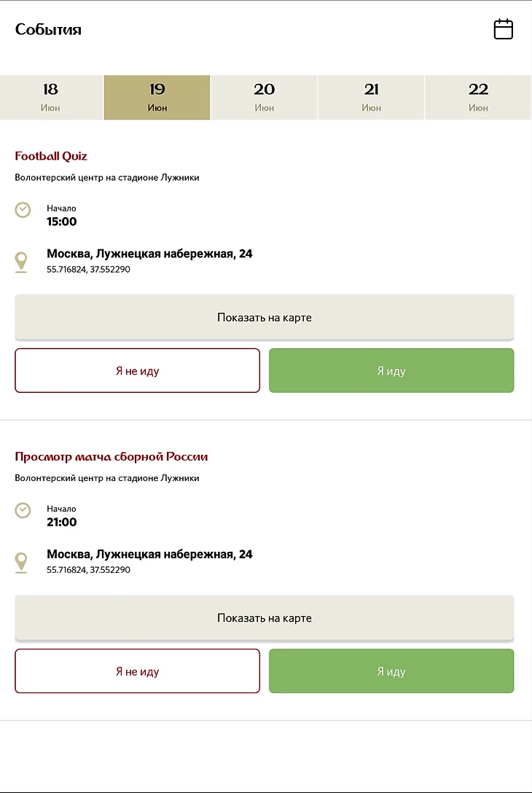Click the location pin for the Russia match viewing
The height and width of the screenshot is (793, 532).
(x=22, y=562)
